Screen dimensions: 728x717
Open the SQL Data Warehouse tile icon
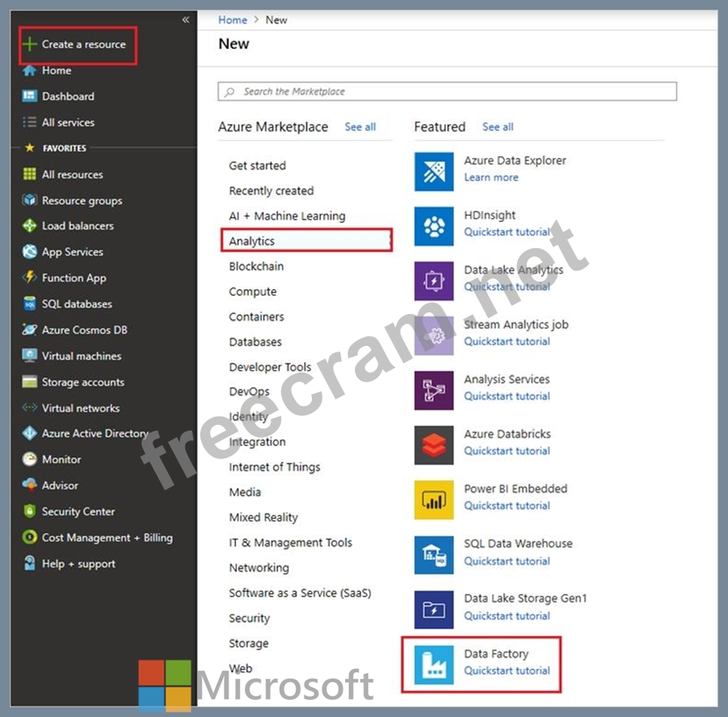(434, 554)
